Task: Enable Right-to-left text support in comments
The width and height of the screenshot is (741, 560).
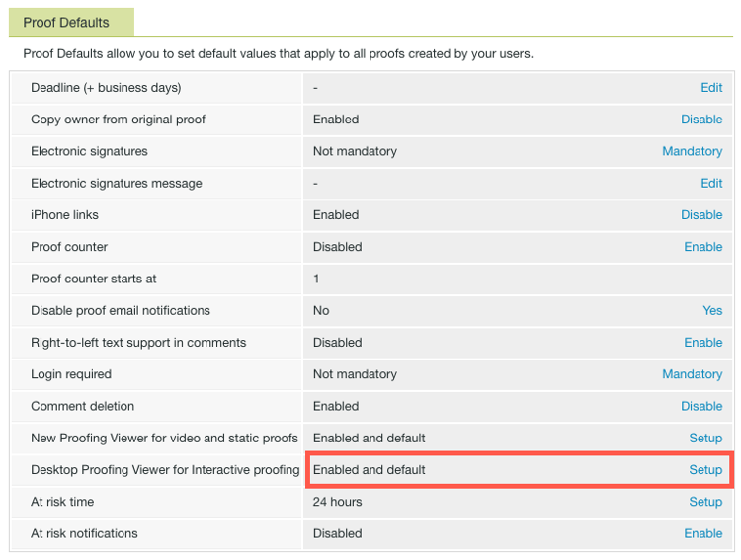Action: click(702, 343)
